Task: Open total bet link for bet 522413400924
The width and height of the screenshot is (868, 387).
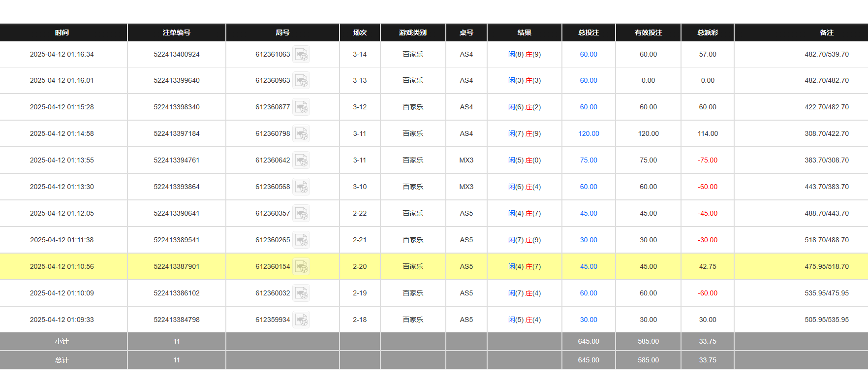Action: 589,54
